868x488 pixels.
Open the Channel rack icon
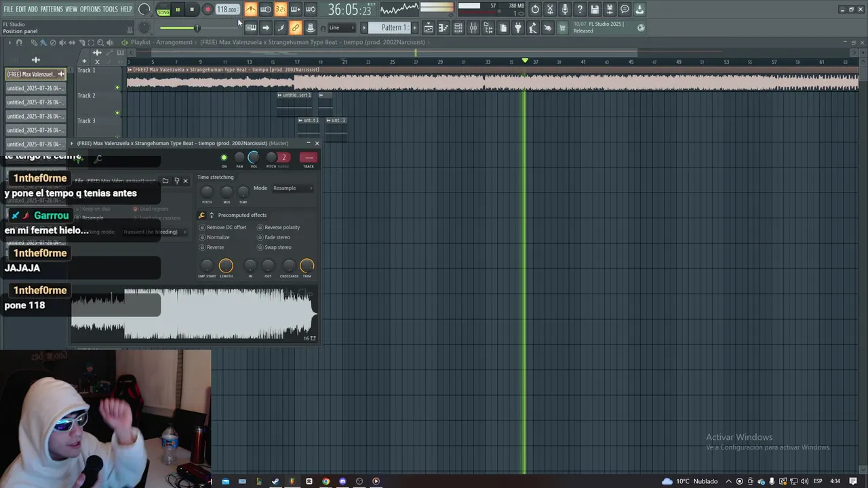(x=458, y=28)
